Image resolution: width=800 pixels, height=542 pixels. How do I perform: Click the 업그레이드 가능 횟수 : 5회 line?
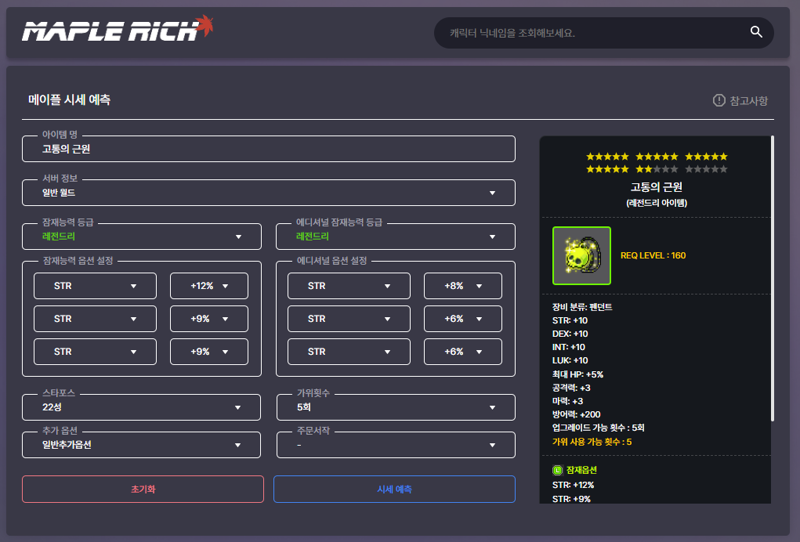point(598,428)
